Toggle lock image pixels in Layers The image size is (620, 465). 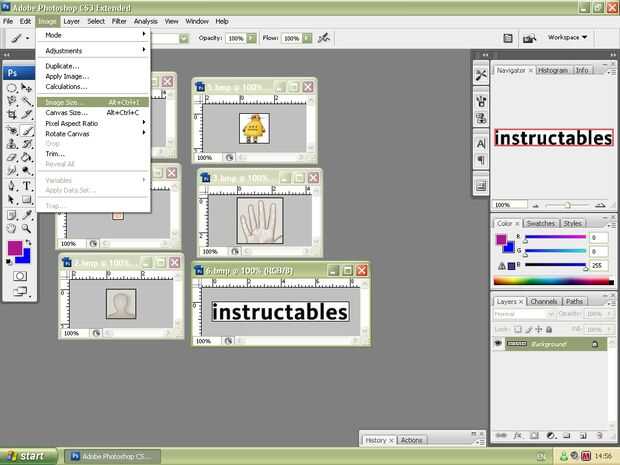(529, 329)
